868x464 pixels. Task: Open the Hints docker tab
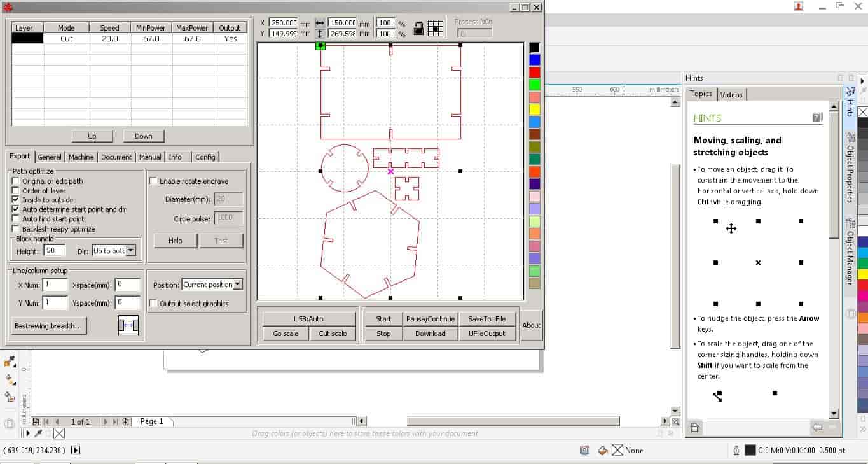850,102
